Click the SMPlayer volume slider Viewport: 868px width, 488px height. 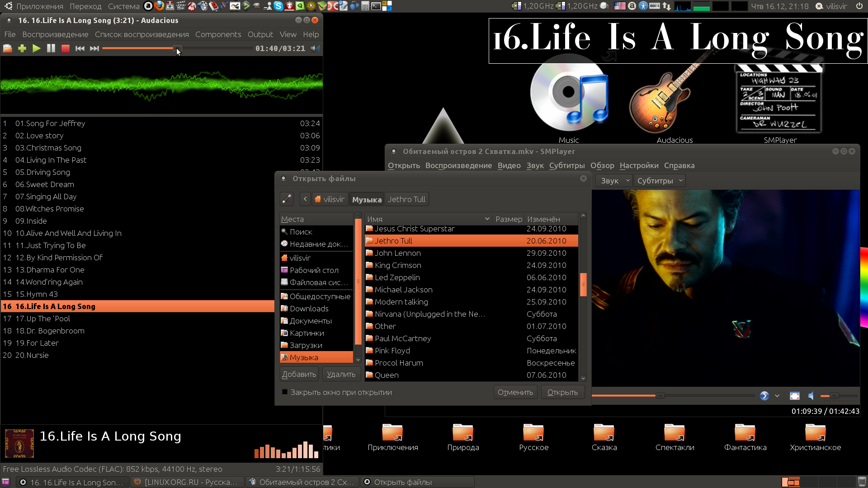point(839,396)
